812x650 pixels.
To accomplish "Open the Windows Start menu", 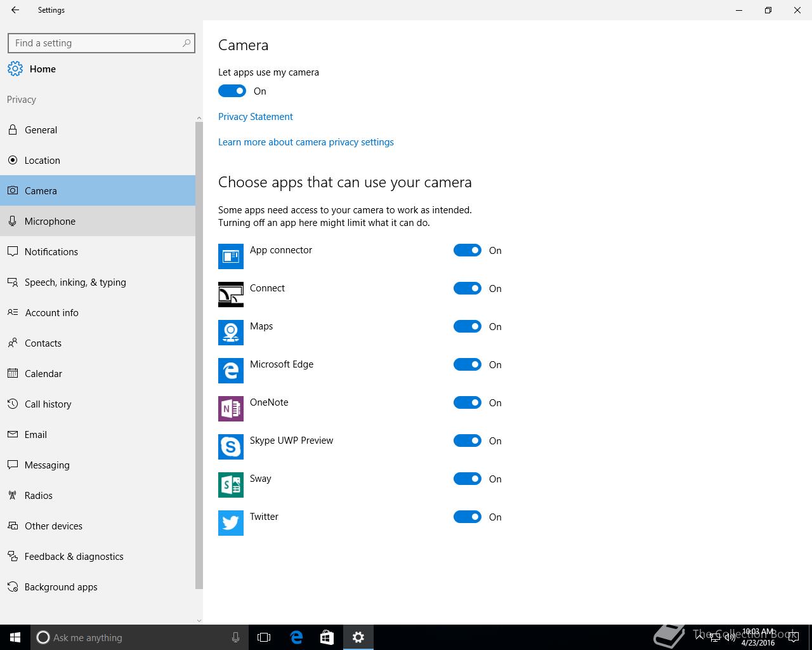I will (x=15, y=637).
